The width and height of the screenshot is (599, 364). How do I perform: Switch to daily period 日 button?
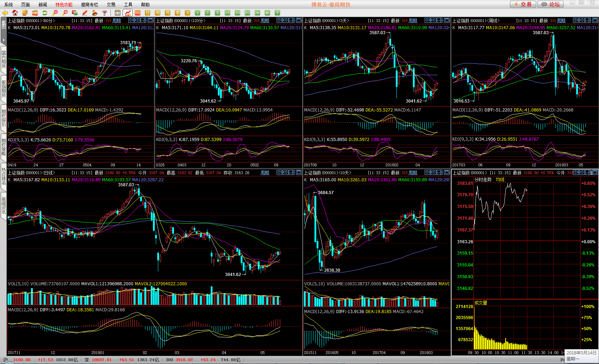coord(148,13)
